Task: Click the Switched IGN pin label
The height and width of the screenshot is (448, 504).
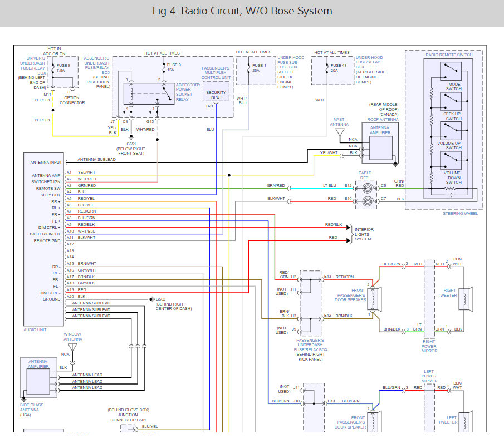Action: (46, 182)
